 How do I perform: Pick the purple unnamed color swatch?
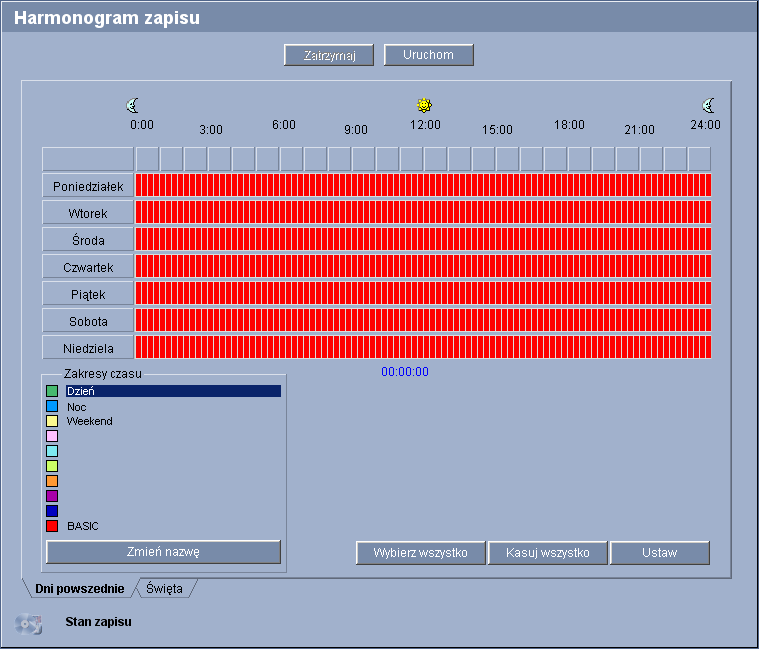(52, 496)
